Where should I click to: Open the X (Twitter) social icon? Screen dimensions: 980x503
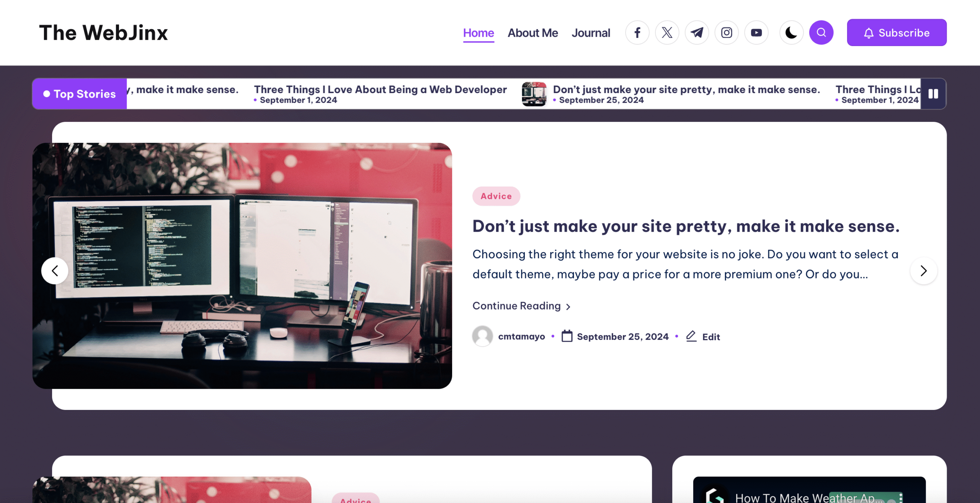667,33
